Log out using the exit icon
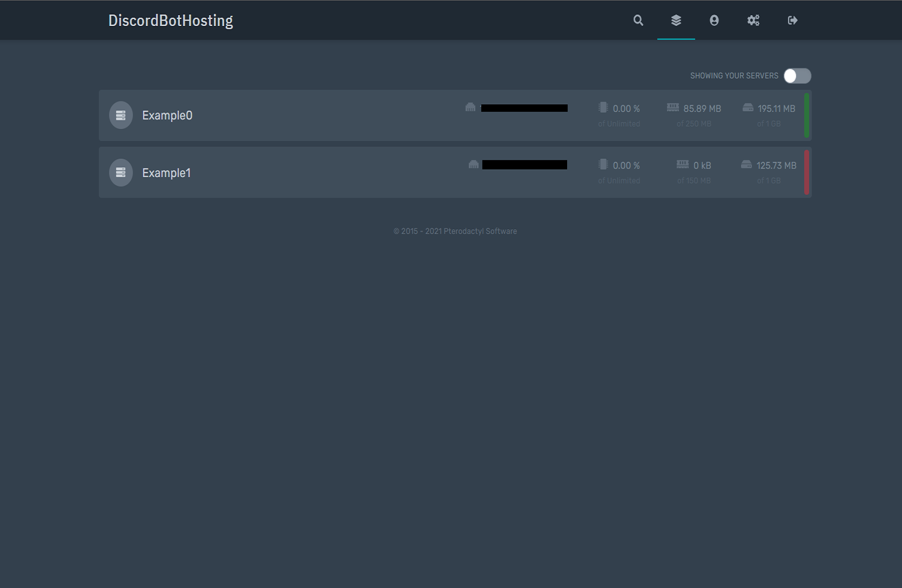Viewport: 902px width, 588px height. [x=792, y=20]
